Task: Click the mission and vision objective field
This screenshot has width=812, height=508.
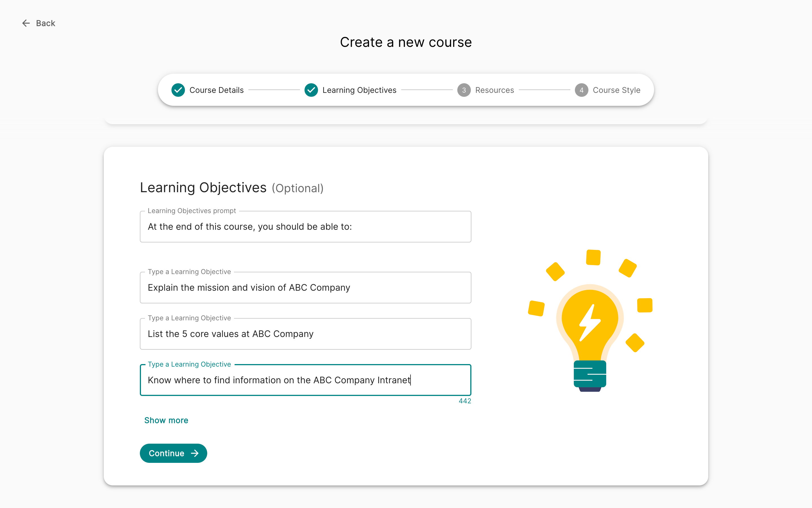Action: [305, 288]
